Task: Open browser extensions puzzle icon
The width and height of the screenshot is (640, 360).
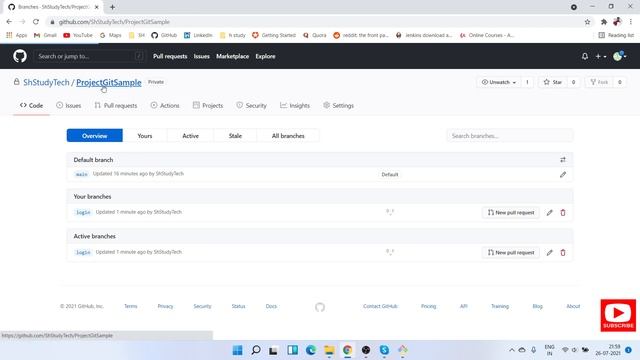Action: (604, 22)
